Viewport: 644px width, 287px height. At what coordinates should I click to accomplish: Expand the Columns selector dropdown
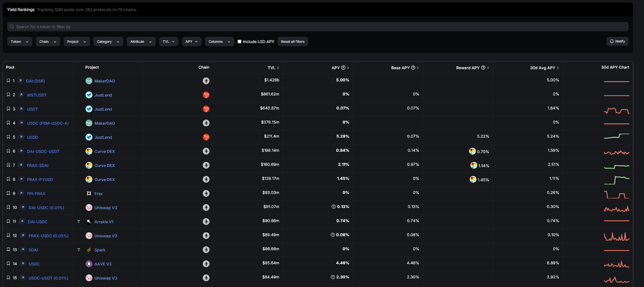(x=219, y=41)
